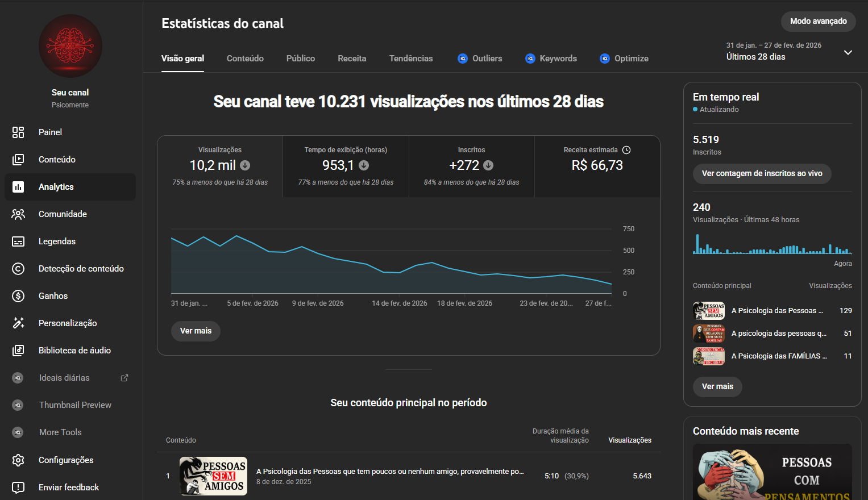Open realtime video title 'A psicologia das pessoas q...'
The height and width of the screenshot is (500, 868).
pos(779,334)
